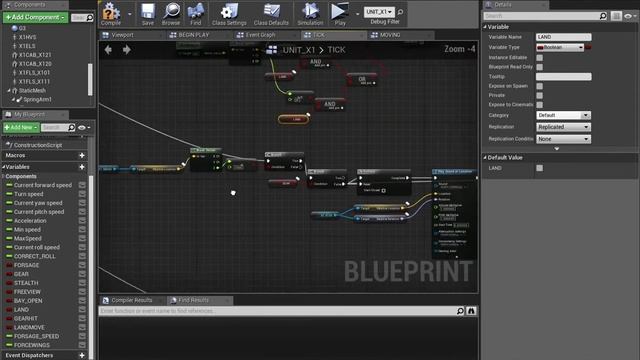Navigate forward in graph history

coord(127,50)
